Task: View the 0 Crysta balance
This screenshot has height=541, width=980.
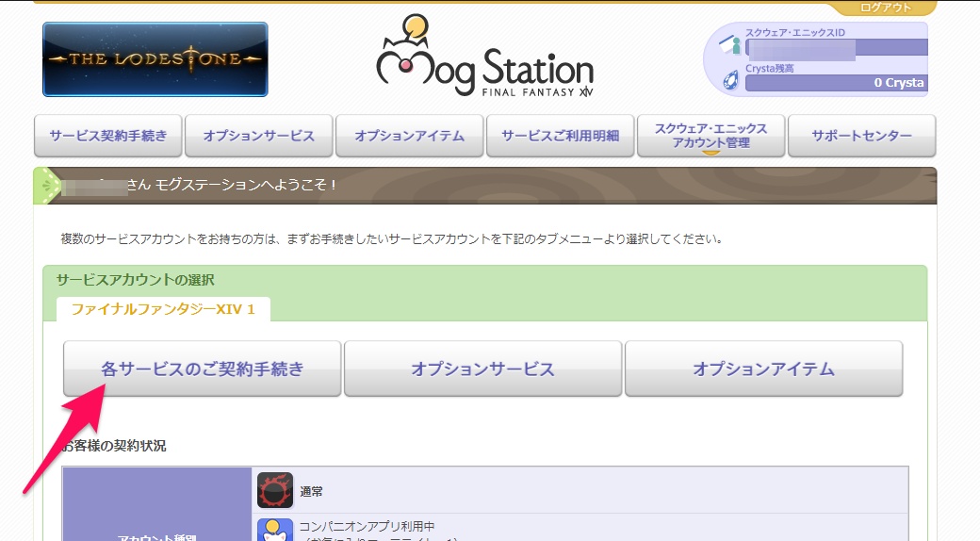Action: [x=836, y=83]
